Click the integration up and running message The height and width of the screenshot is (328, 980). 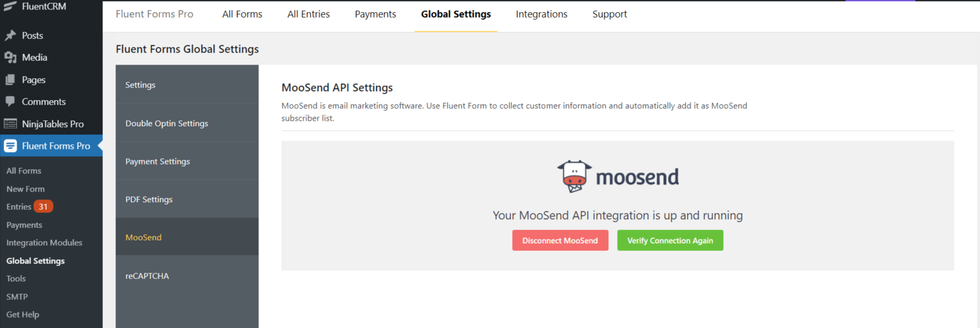click(618, 215)
